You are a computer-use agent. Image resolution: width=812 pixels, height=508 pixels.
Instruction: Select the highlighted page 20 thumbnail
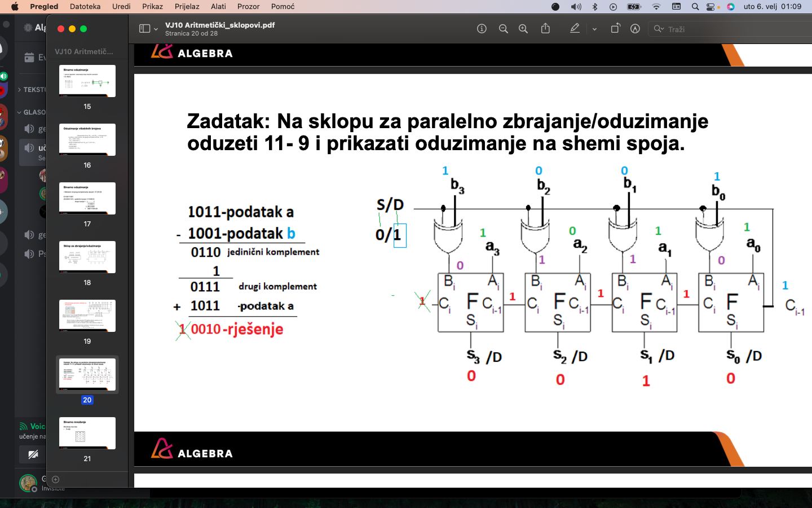click(87, 375)
